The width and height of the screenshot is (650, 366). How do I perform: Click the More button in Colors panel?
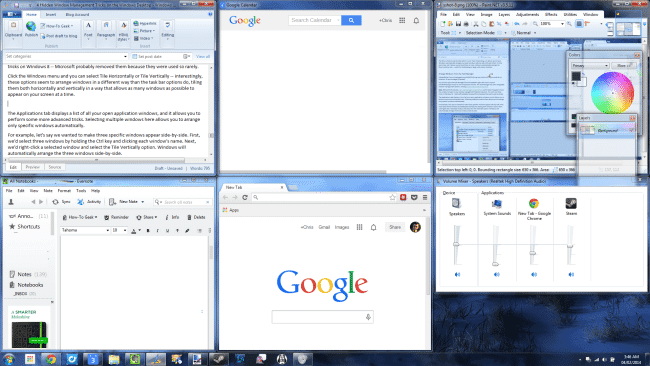(x=623, y=65)
